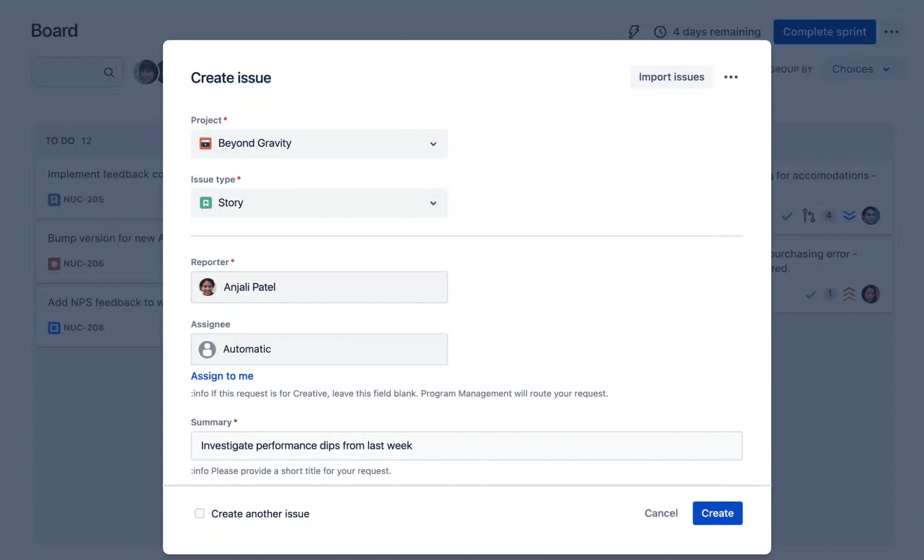Click the count badge 1 on purchasing error card
This screenshot has width=924, height=560.
[830, 294]
